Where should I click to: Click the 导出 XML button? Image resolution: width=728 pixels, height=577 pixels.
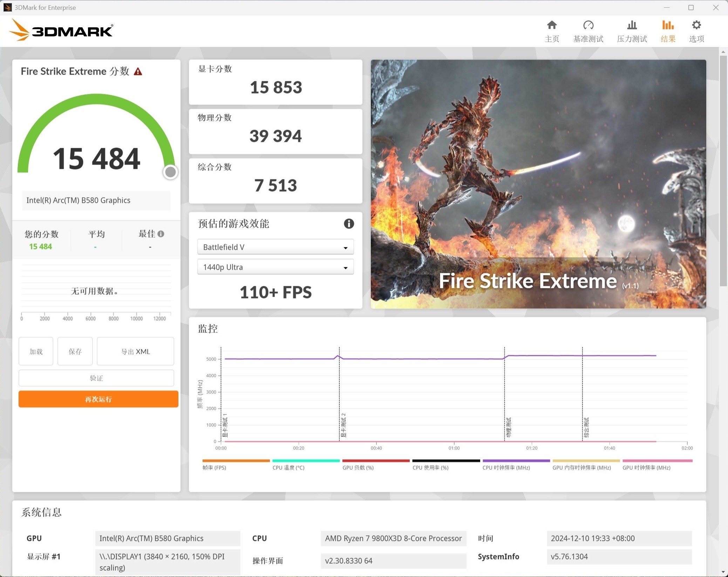(x=136, y=351)
